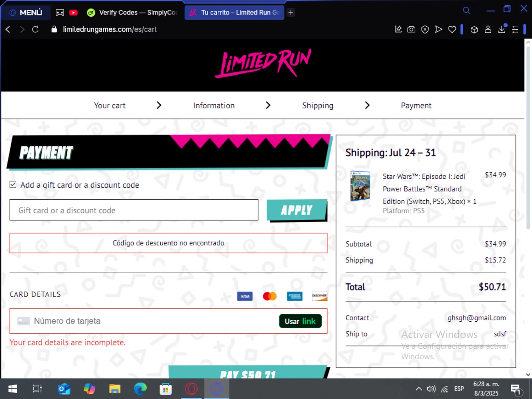Click the Visa card logo
Viewport: 532px width, 399px height.
245,296
